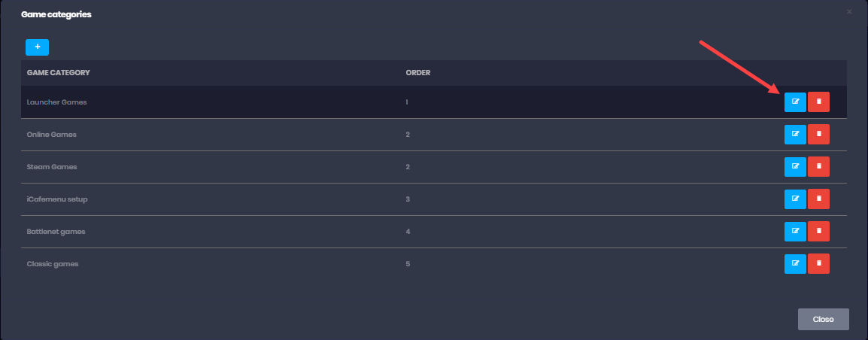Edit the Online Games category
Screen dimensions: 868x340
click(x=795, y=135)
